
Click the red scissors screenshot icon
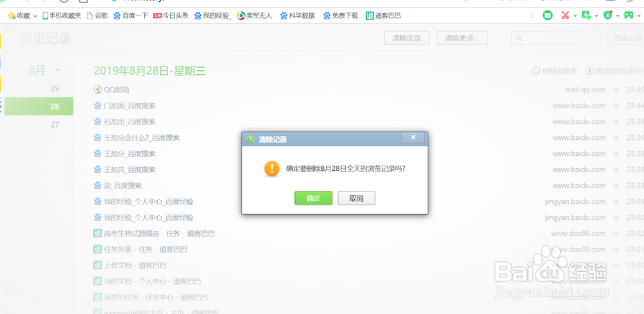(565, 15)
